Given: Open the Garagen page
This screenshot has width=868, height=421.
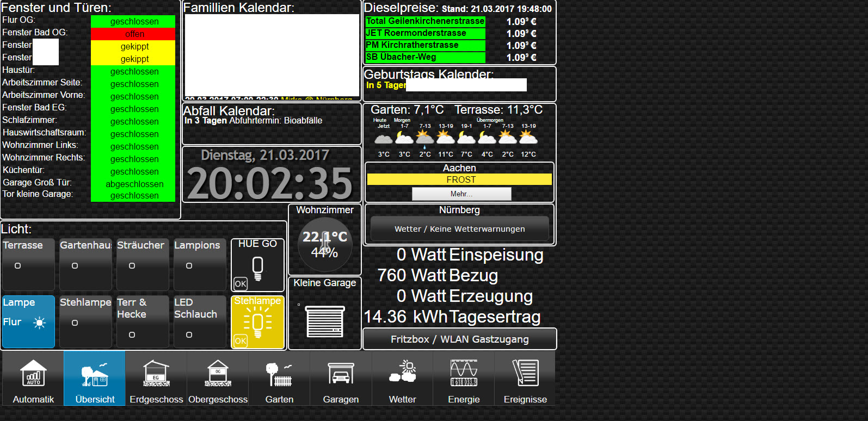Looking at the screenshot, I should click(x=341, y=379).
